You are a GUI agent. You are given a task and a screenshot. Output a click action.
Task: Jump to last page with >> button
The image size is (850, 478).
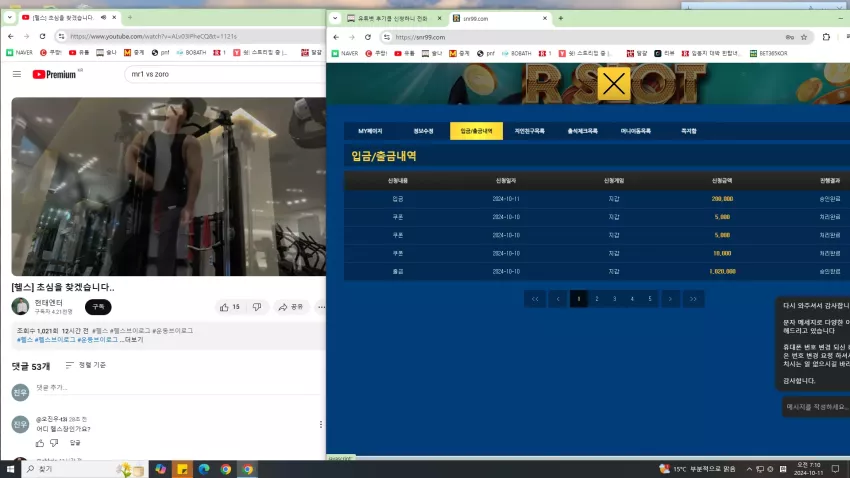693,299
